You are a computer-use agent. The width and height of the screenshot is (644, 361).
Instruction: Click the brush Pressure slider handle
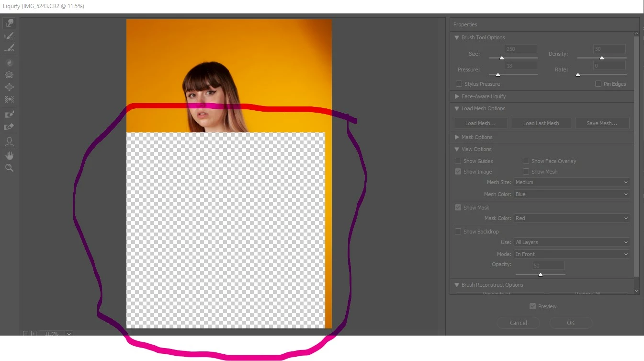[498, 75]
